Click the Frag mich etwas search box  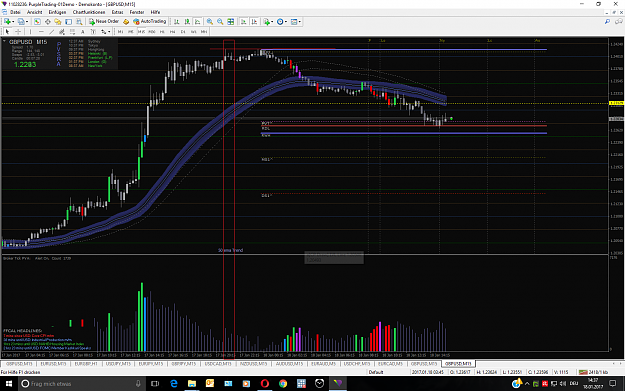[81, 383]
